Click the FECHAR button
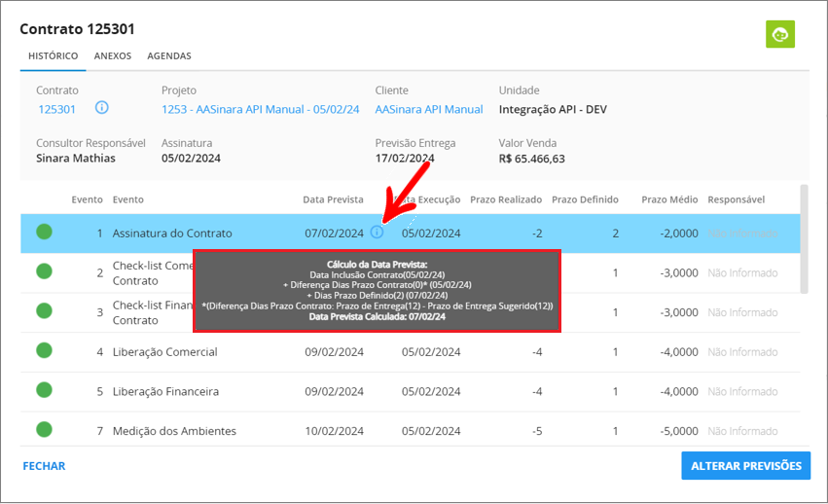The height and width of the screenshot is (504, 828). tap(44, 466)
